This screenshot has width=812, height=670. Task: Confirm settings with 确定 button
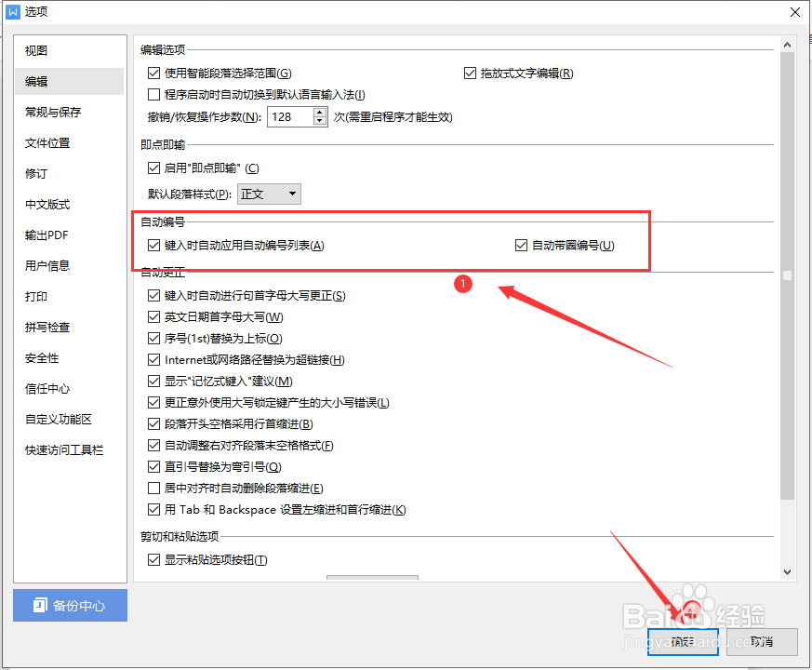click(x=683, y=642)
